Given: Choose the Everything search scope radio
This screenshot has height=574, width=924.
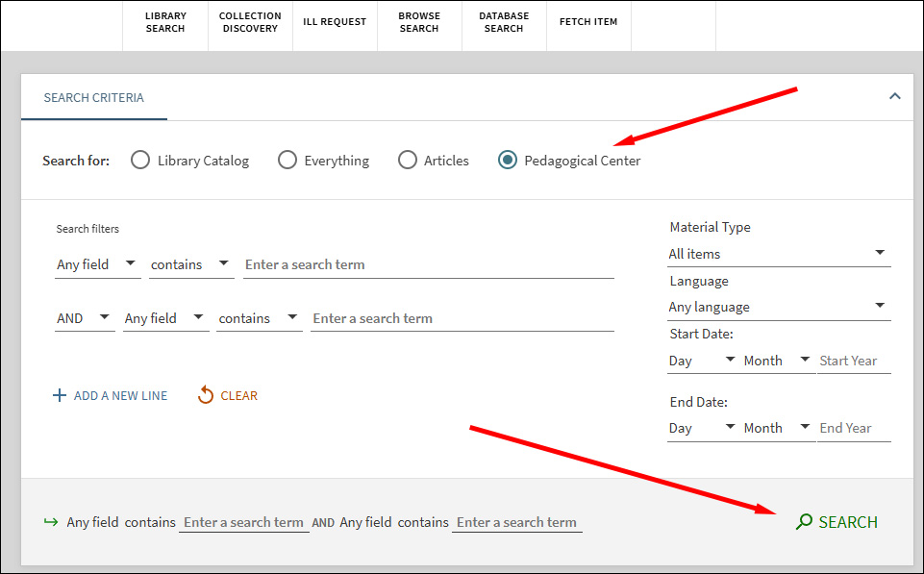Looking at the screenshot, I should (287, 161).
